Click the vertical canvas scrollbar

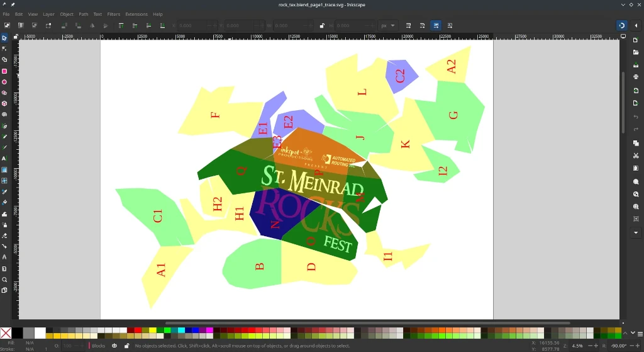point(623,103)
